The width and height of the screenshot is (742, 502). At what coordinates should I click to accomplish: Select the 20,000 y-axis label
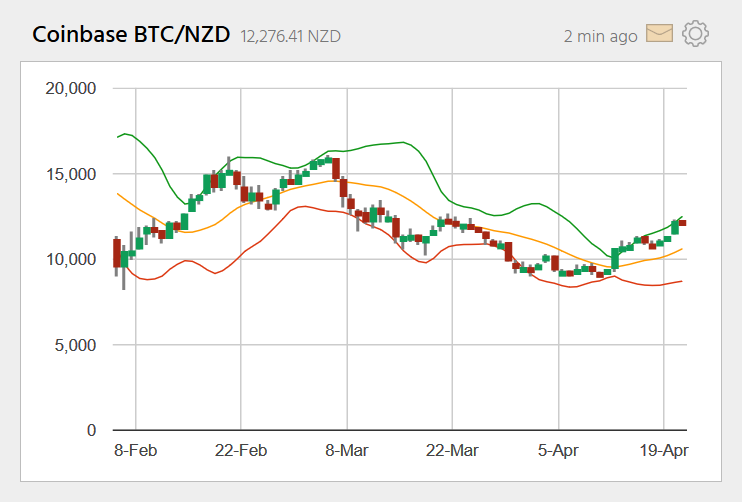tap(71, 88)
